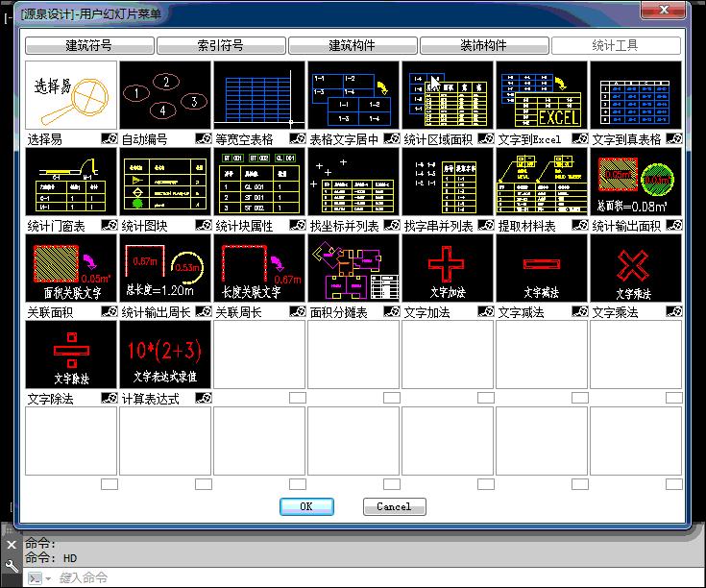Click the 文字到真表格 text label
The width and height of the screenshot is (706, 588).
coord(626,139)
